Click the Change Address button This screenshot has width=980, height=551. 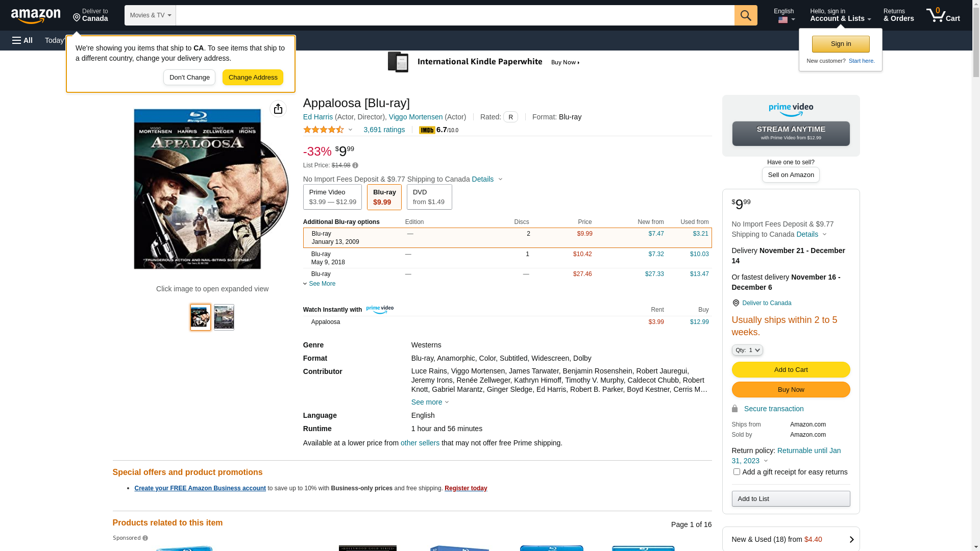pyautogui.click(x=253, y=78)
